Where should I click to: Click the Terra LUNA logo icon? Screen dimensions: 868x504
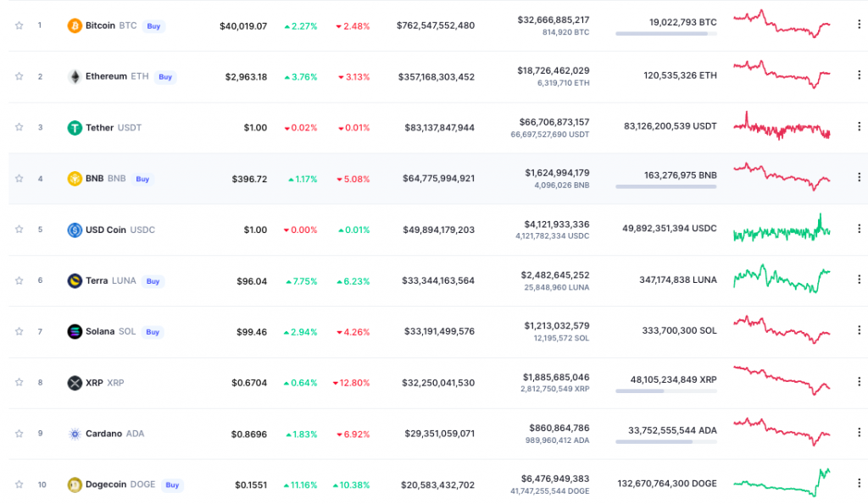click(75, 280)
